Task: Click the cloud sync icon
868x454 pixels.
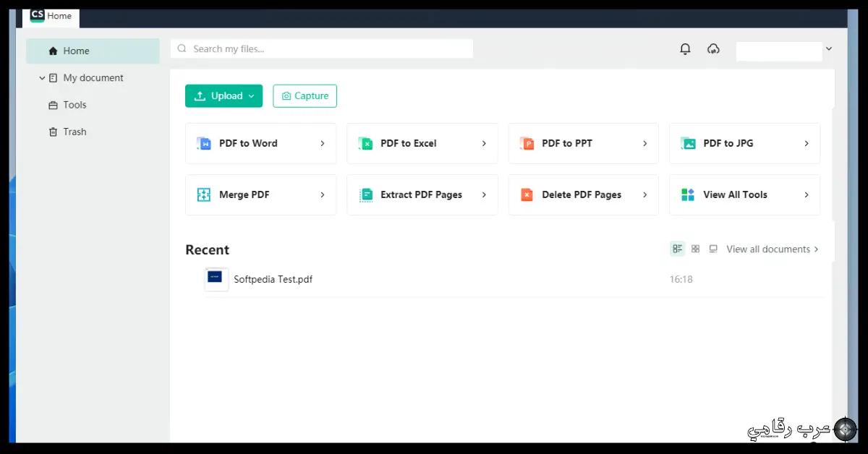Action: coord(714,48)
